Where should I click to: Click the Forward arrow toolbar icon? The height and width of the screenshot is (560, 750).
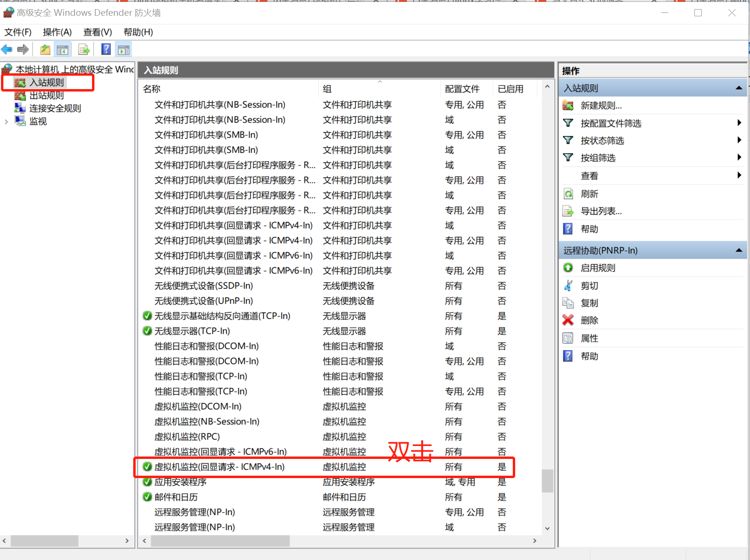click(23, 49)
